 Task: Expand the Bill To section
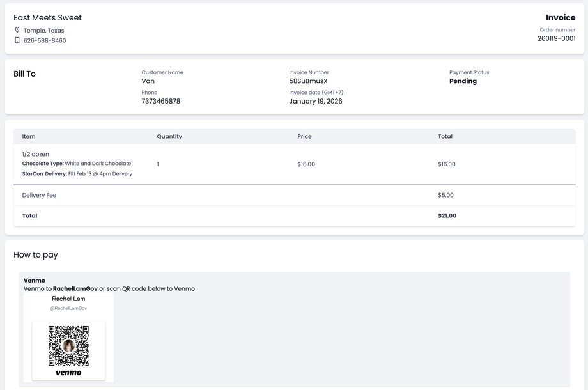(x=24, y=74)
